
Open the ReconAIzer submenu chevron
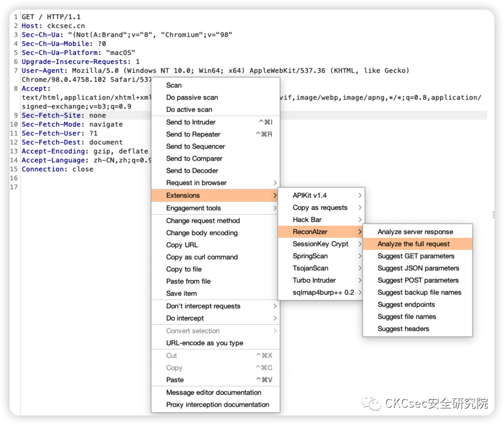359,232
